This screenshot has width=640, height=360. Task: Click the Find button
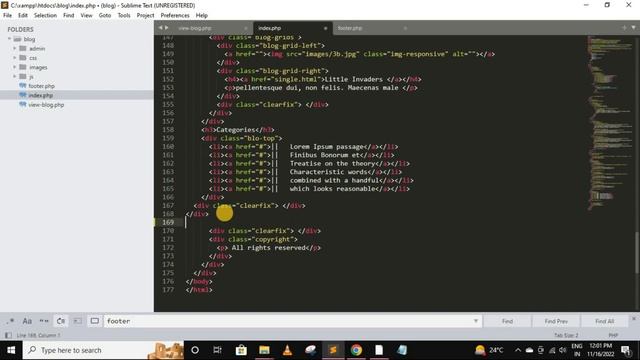click(507, 321)
